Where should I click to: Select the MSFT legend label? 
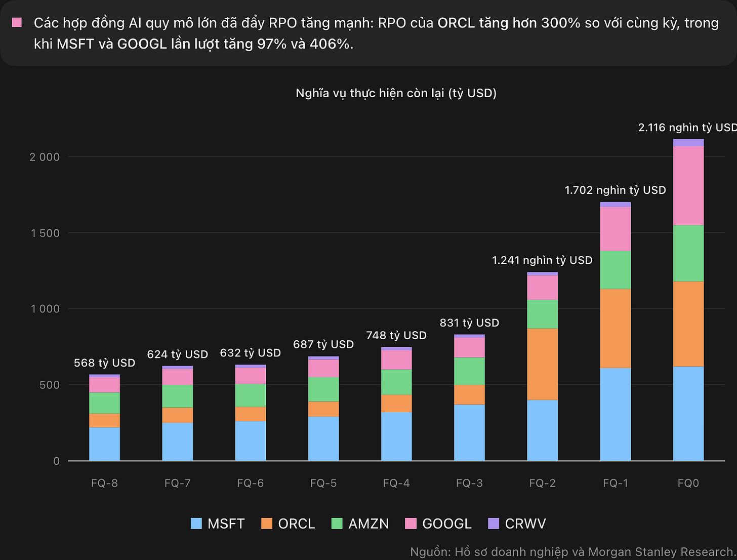pyautogui.click(x=226, y=524)
